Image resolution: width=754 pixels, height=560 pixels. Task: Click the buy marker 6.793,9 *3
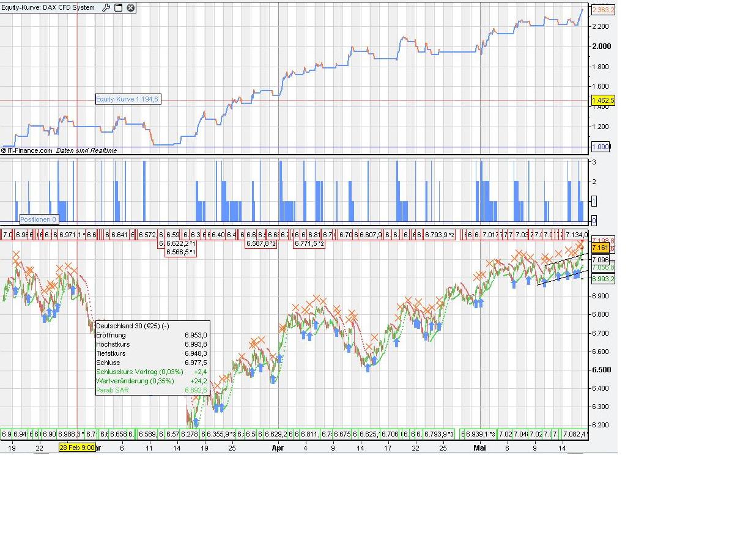pos(440,434)
